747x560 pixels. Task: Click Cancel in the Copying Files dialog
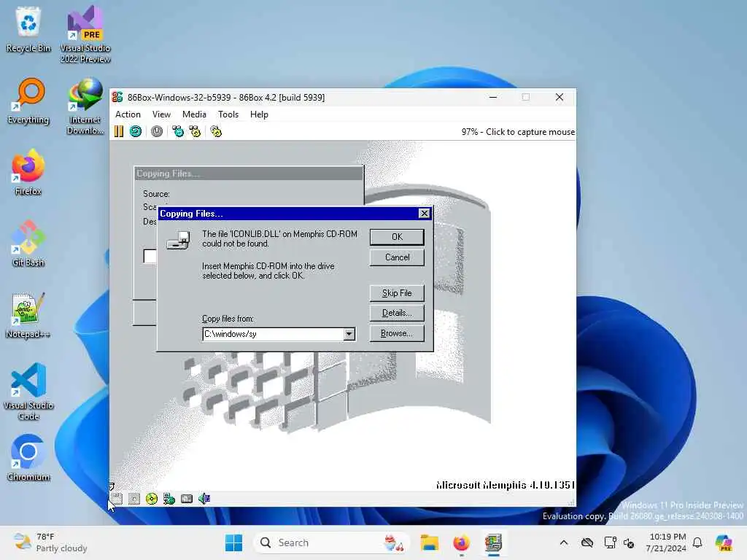(x=397, y=257)
